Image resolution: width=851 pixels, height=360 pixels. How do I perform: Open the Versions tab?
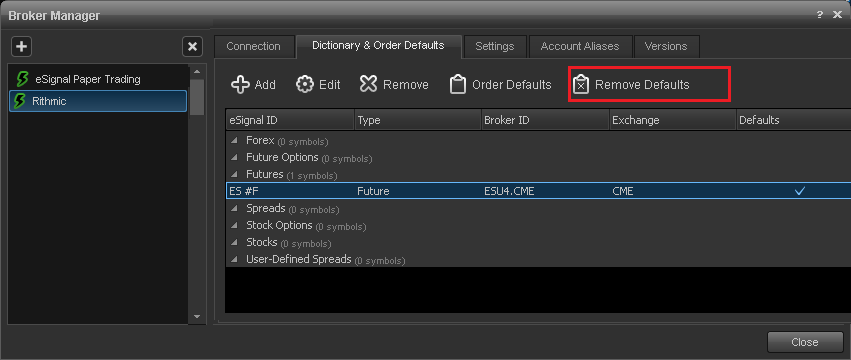666,47
